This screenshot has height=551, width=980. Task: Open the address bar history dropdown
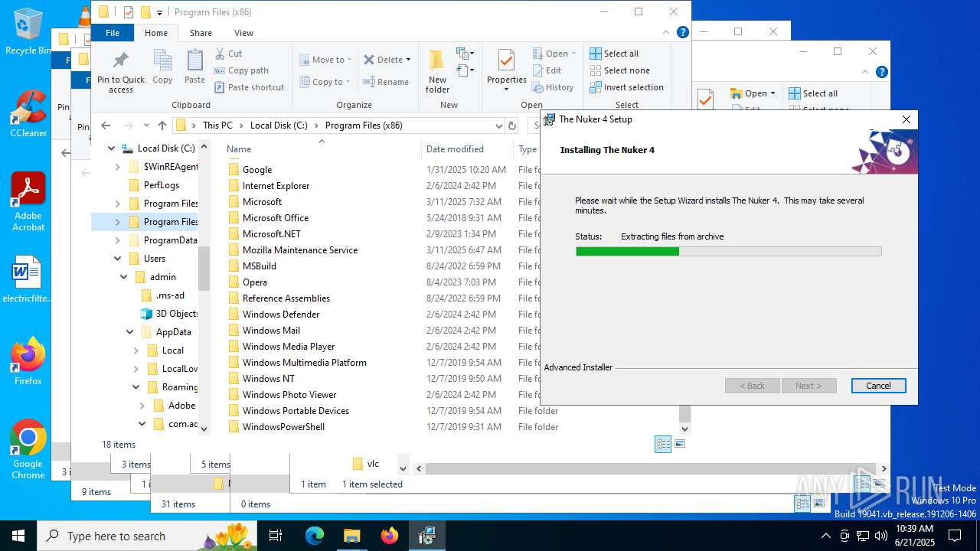pyautogui.click(x=499, y=126)
